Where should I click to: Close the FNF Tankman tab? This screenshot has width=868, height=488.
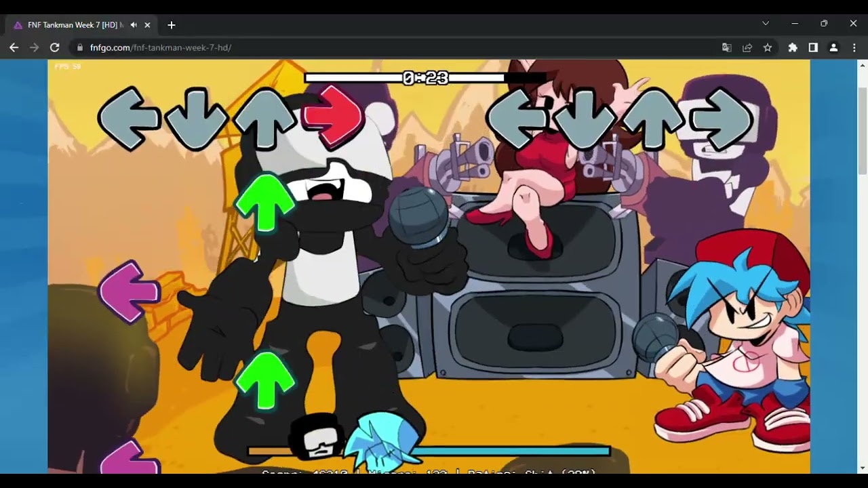[147, 25]
